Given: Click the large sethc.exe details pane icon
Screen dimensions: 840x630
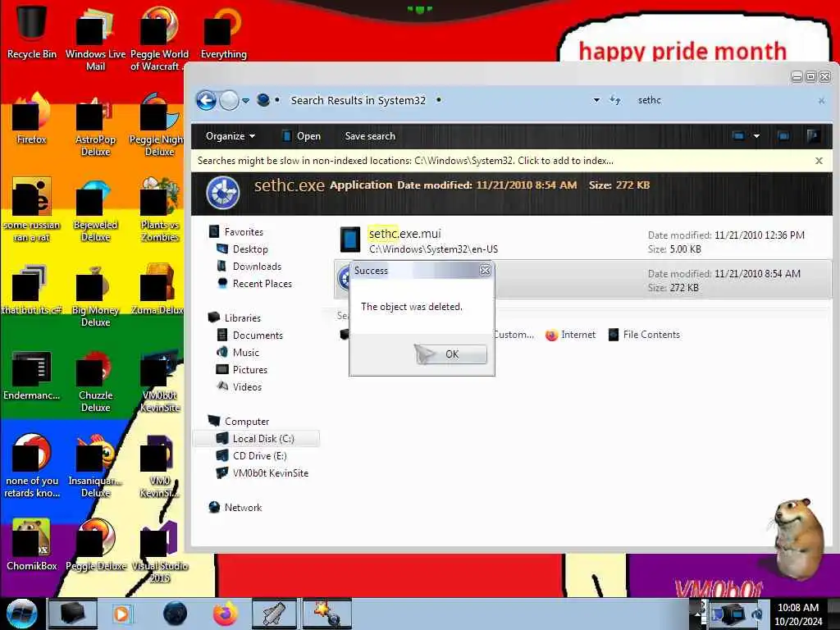Looking at the screenshot, I should point(223,193).
